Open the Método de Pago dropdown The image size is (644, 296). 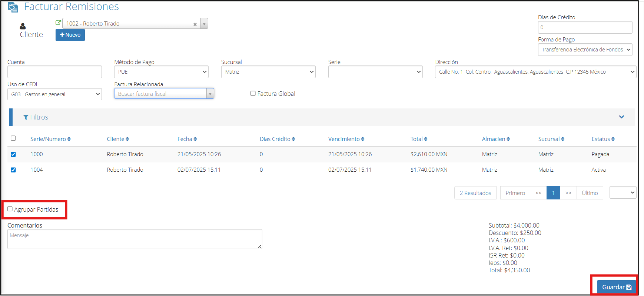point(161,72)
